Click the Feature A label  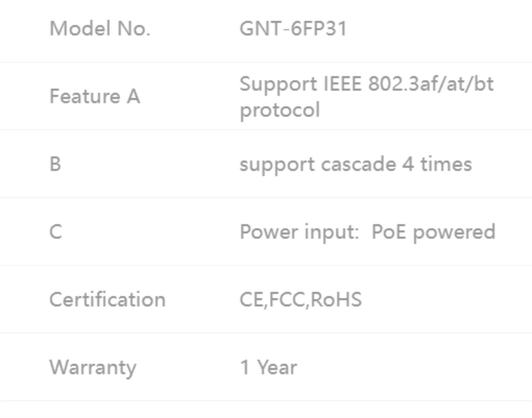click(x=95, y=96)
